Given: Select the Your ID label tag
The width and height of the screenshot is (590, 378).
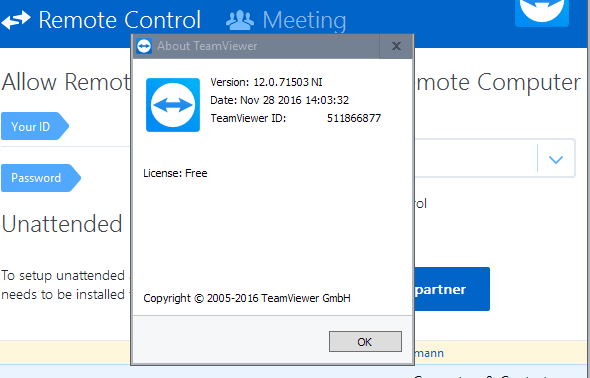Looking at the screenshot, I should (35, 126).
